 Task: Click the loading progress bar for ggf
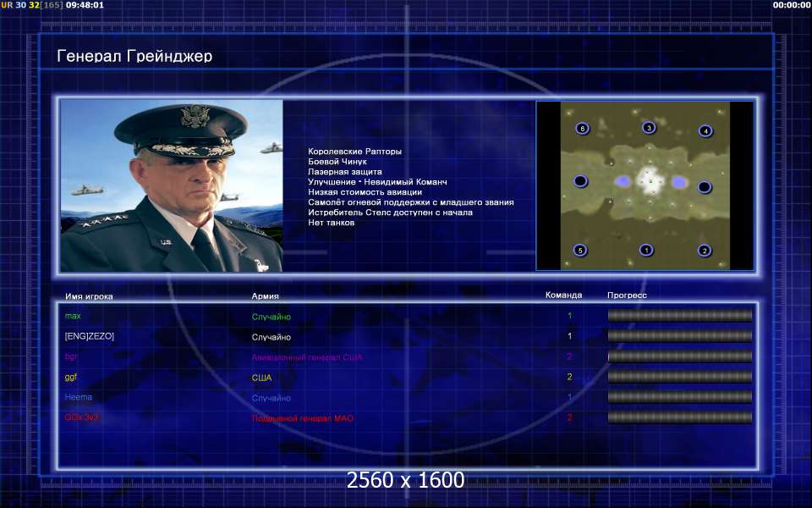(679, 376)
